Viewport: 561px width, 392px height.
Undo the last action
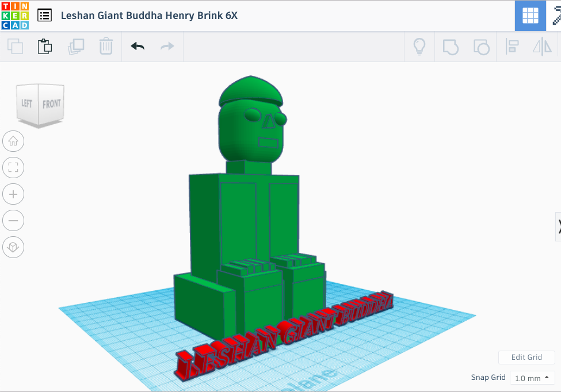(138, 47)
